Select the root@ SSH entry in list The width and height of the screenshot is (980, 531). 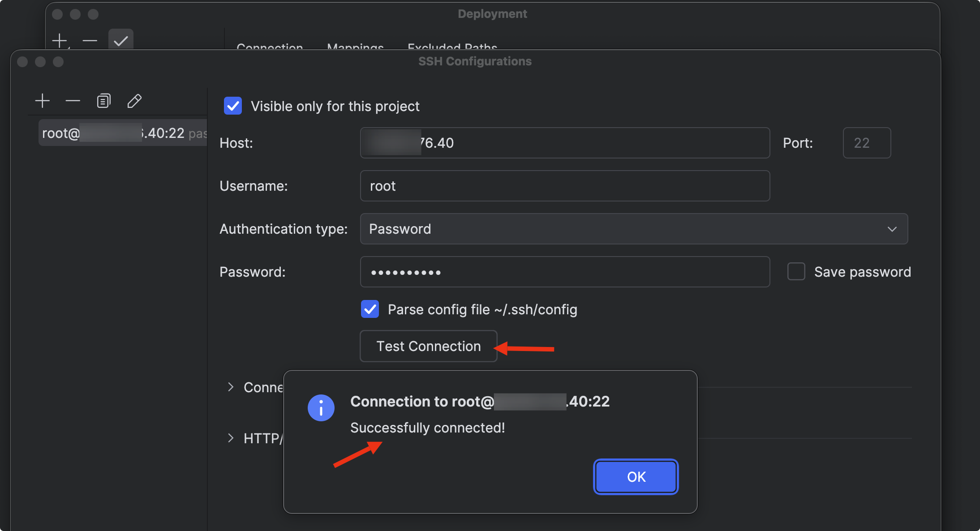(x=122, y=133)
